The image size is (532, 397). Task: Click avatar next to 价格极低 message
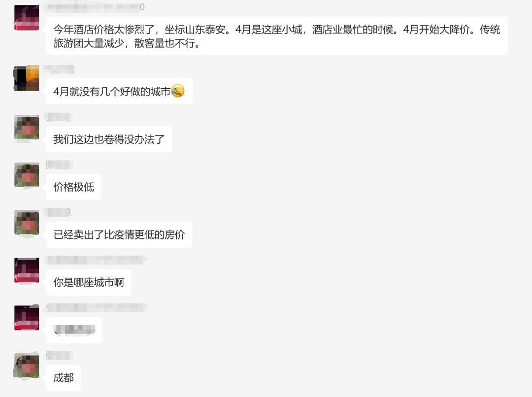coord(27,175)
